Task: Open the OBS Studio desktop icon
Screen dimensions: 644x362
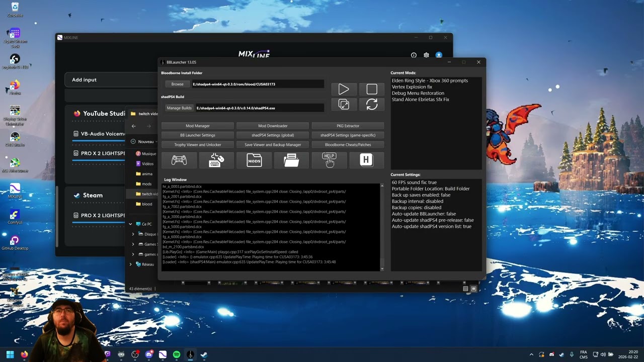Action: click(x=15, y=139)
